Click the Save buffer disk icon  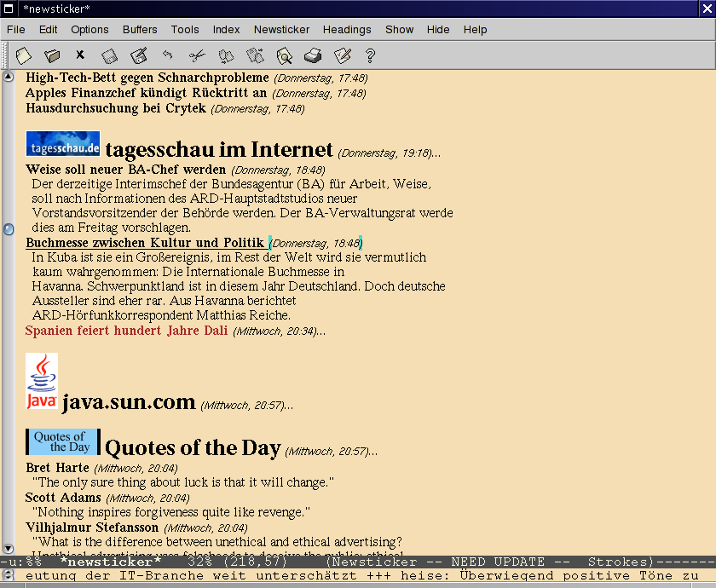pyautogui.click(x=109, y=56)
